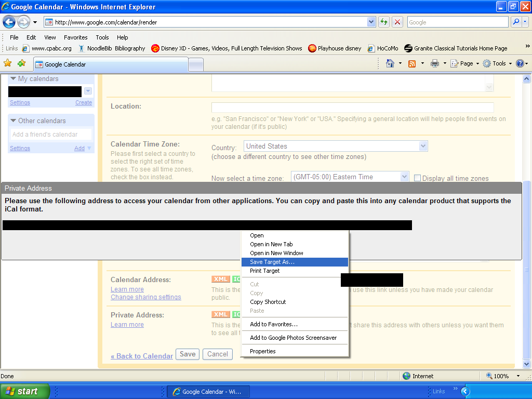Click Learn more under Private Address
Image resolution: width=532 pixels, height=399 pixels.
tap(127, 324)
